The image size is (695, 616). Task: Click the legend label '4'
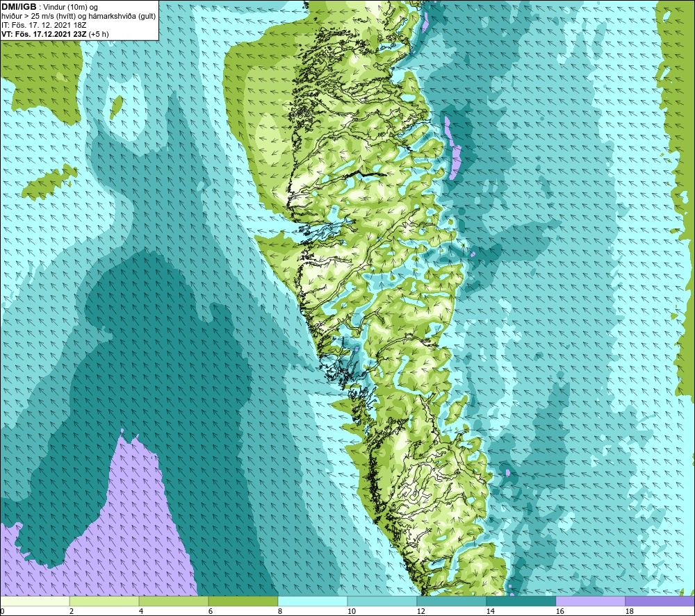tap(140, 611)
